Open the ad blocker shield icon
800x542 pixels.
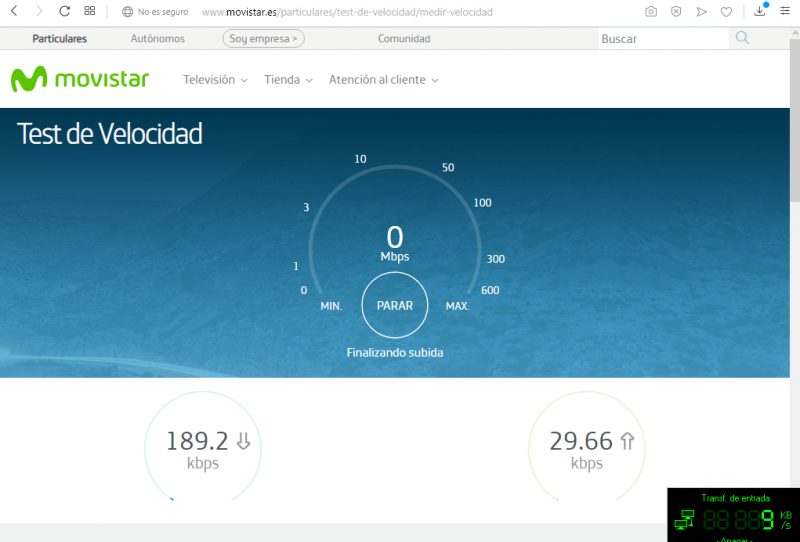pos(676,11)
